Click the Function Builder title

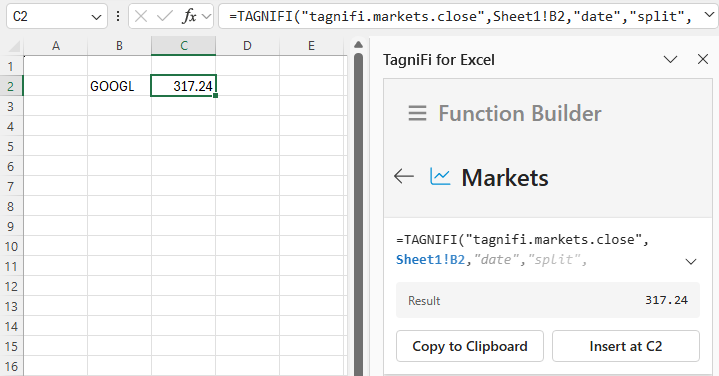(x=520, y=113)
